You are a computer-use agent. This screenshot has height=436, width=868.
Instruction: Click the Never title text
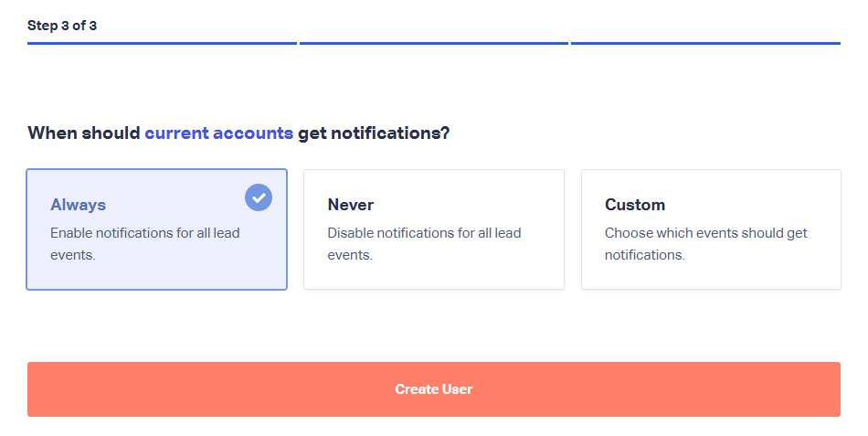pos(351,205)
